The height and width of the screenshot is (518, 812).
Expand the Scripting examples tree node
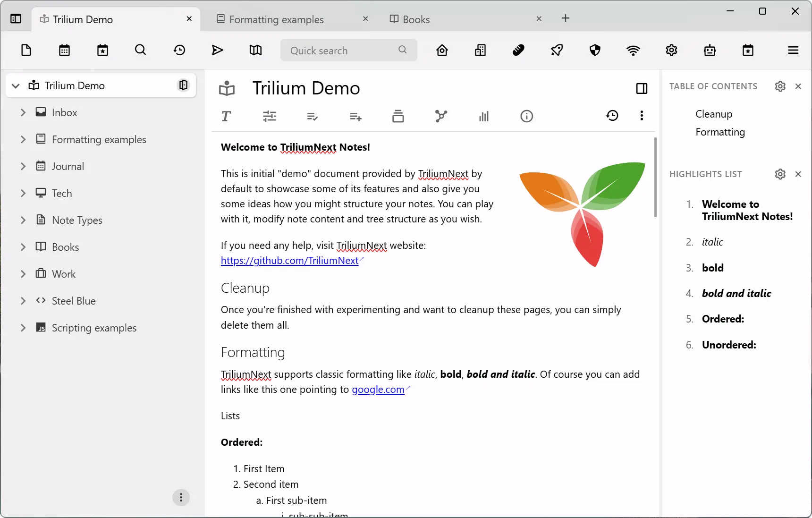click(23, 328)
